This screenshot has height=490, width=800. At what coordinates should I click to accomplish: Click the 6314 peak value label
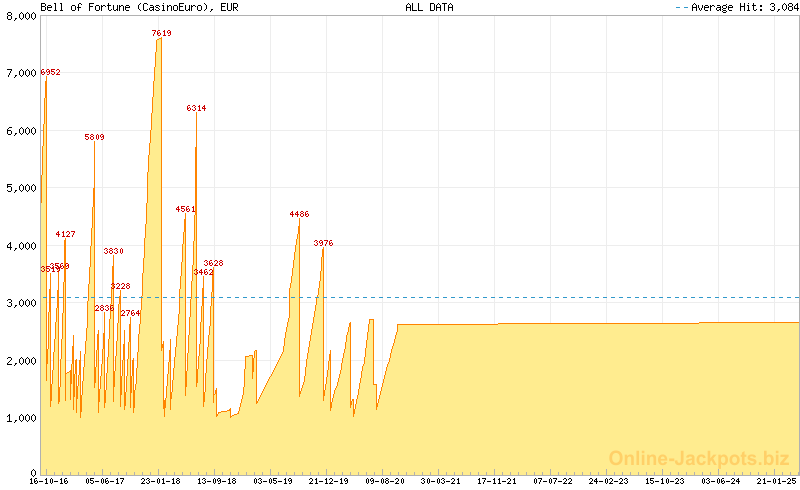pos(196,108)
